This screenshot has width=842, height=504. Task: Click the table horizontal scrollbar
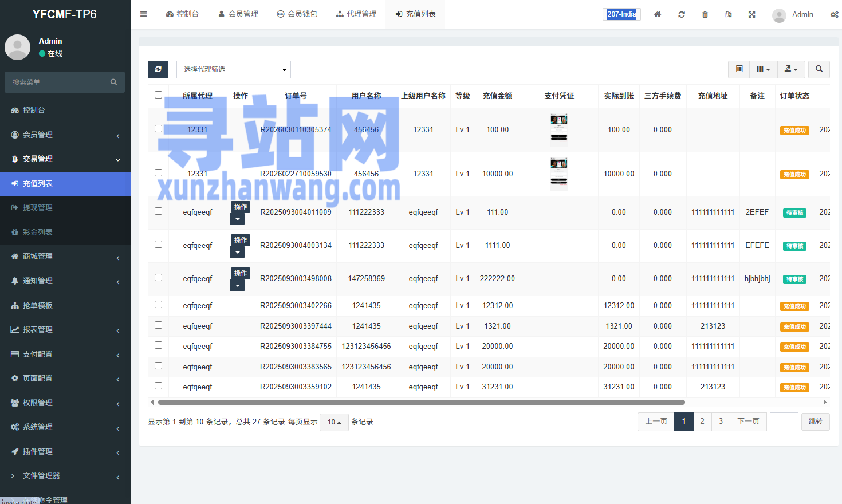pyautogui.click(x=421, y=403)
